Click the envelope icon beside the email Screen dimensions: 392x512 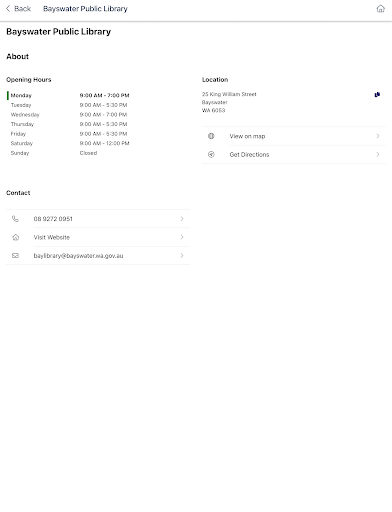(15, 256)
